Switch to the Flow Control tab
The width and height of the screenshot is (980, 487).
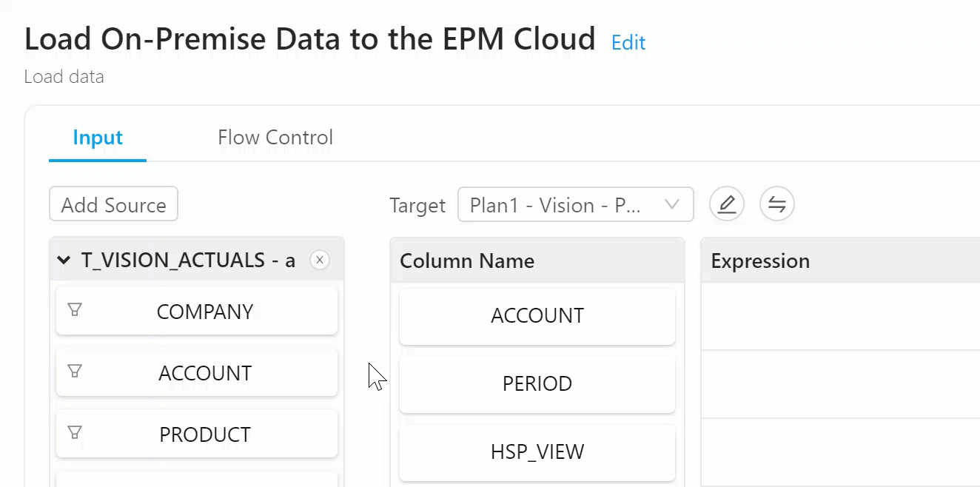pyautogui.click(x=275, y=137)
